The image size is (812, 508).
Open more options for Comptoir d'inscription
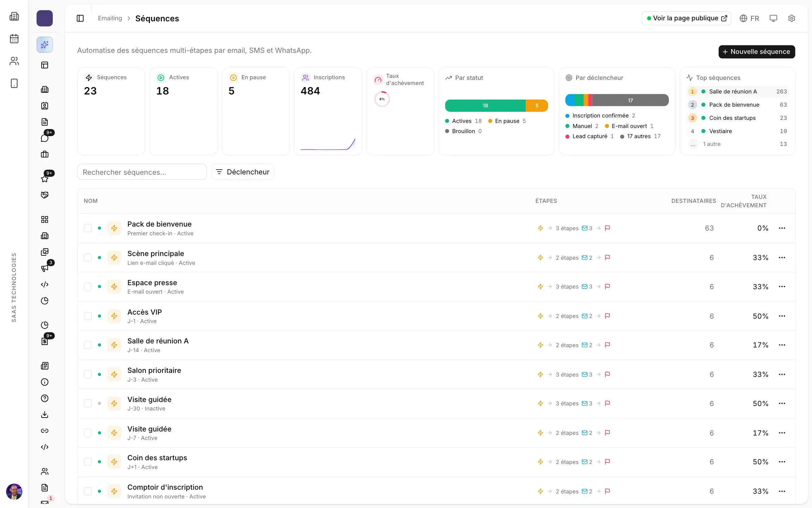pos(782,491)
